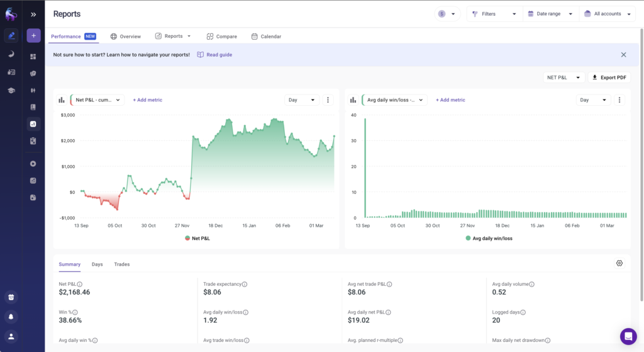Expand the sidebar with double-chevron icon
The width and height of the screenshot is (644, 352).
(33, 14)
